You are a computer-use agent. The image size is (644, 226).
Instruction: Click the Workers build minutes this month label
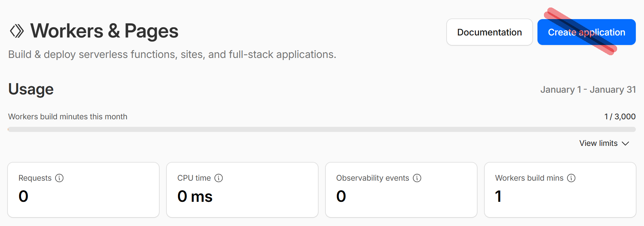pos(68,117)
